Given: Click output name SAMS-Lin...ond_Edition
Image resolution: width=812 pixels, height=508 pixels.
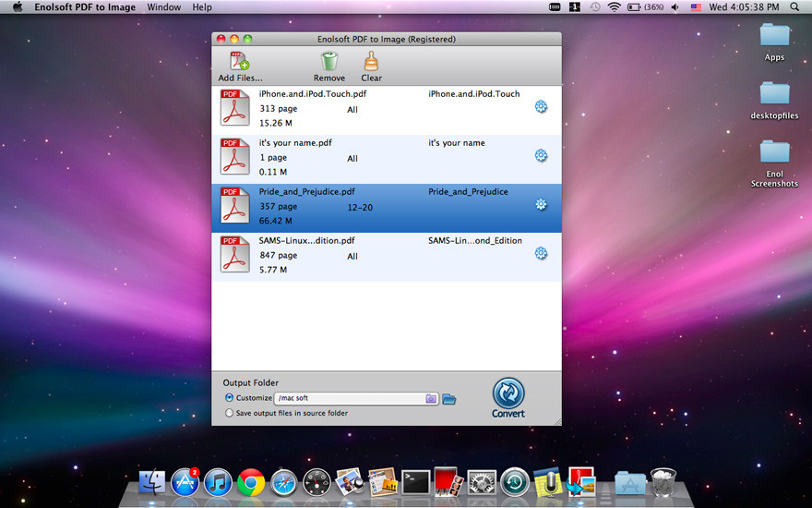Looking at the screenshot, I should coord(475,240).
